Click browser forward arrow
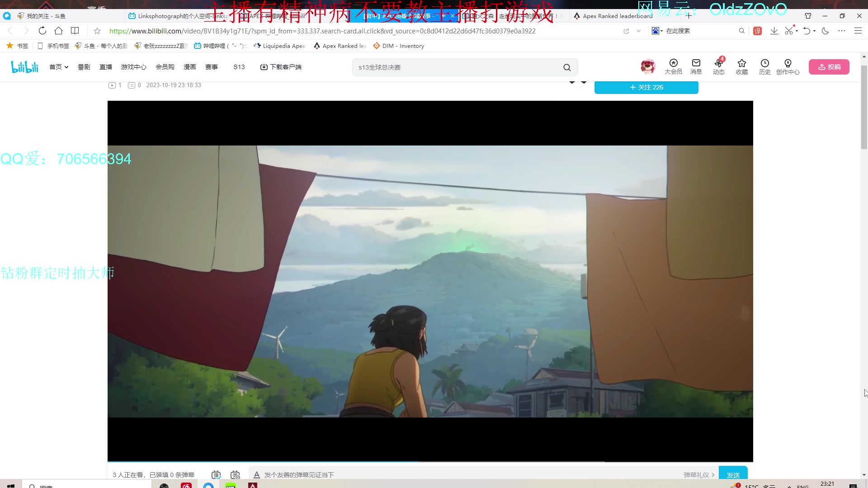Viewport: 868px width, 488px height. [x=26, y=31]
